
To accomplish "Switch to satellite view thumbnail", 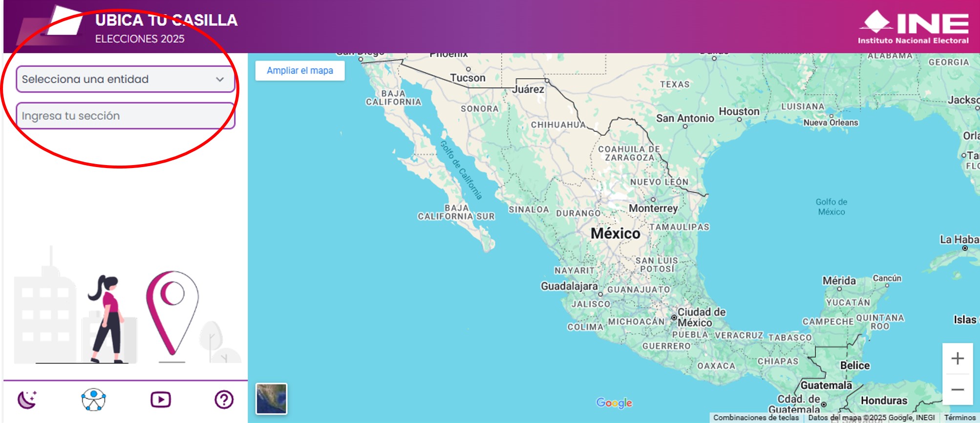I will 272,399.
